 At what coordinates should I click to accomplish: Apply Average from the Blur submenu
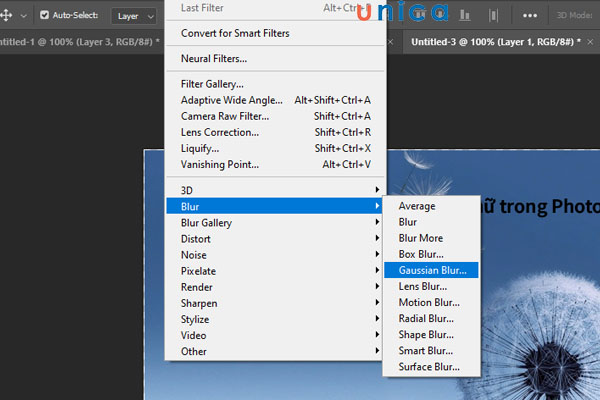tap(431, 206)
